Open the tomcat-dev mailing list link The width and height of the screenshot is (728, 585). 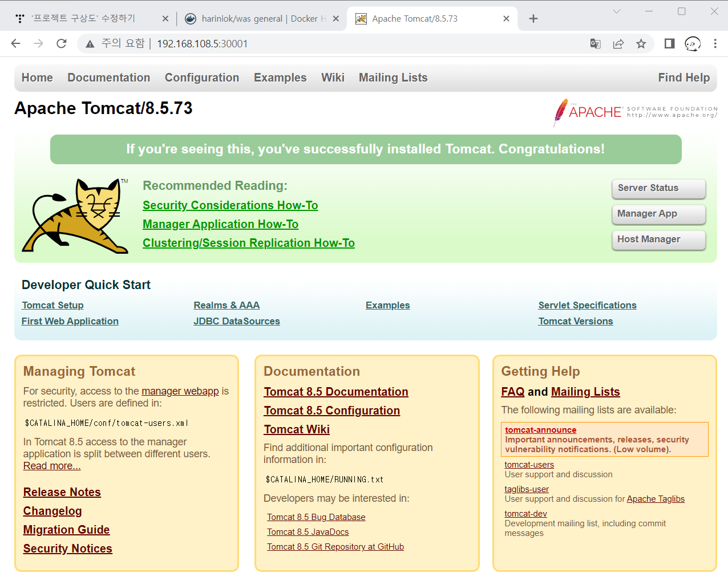pyautogui.click(x=526, y=514)
